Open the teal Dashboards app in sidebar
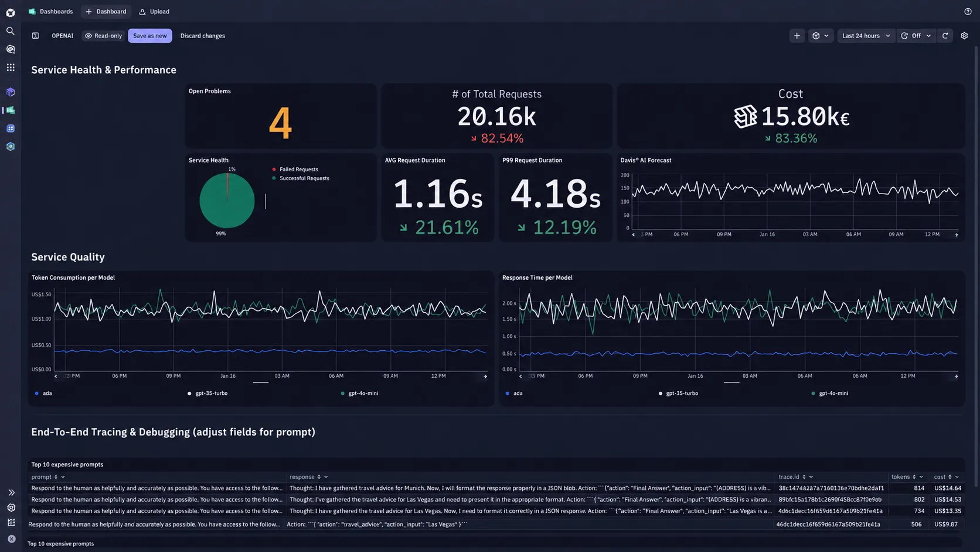 (11, 110)
